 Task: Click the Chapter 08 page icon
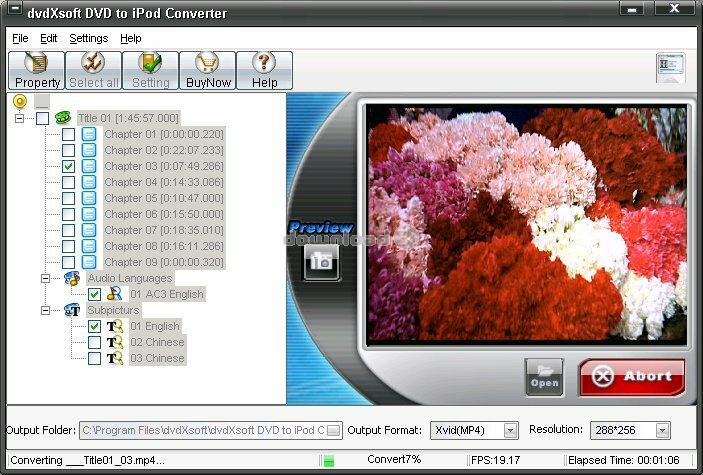click(89, 246)
